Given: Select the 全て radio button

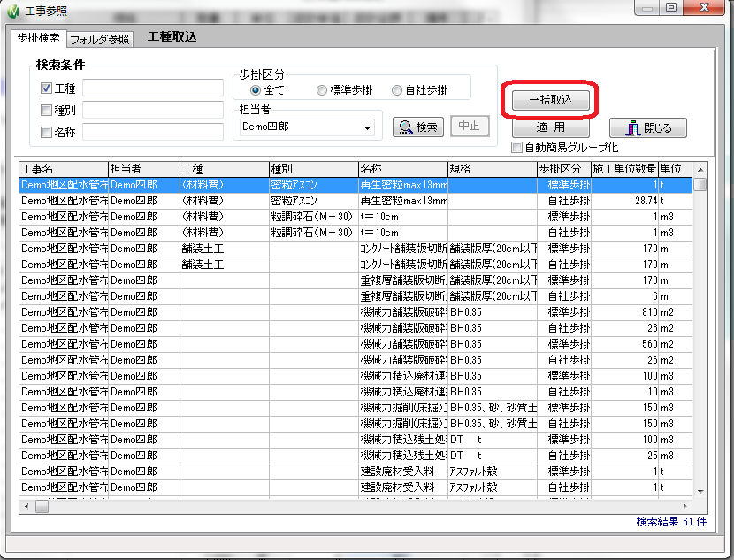Looking at the screenshot, I should coord(255,90).
